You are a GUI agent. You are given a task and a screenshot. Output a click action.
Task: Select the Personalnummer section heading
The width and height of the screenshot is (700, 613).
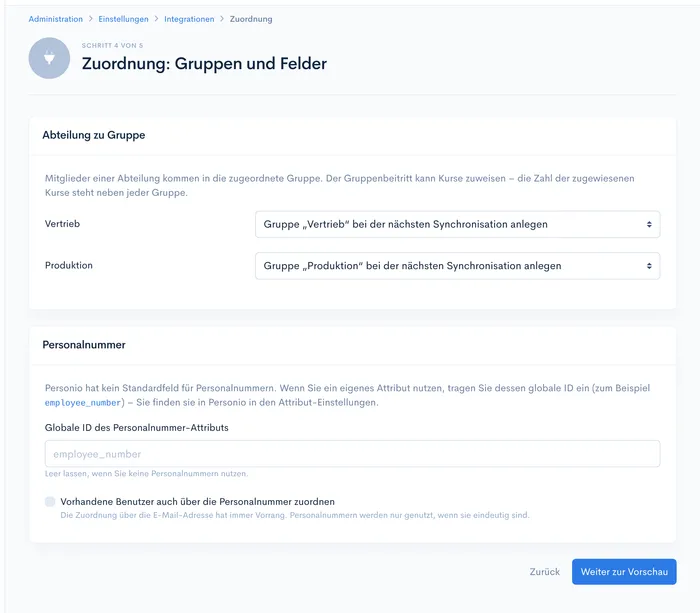click(x=84, y=345)
